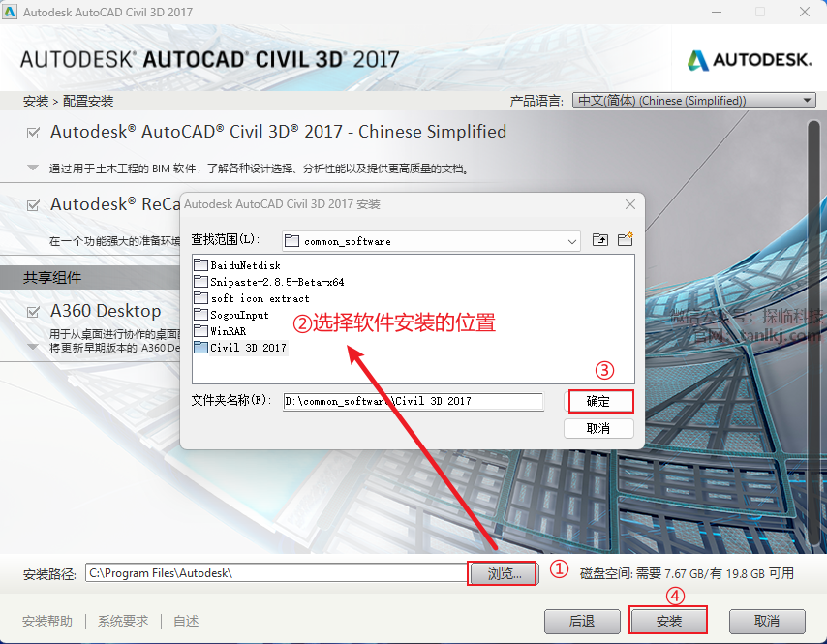This screenshot has width=827, height=644.
Task: Open the 系统要求 link
Action: tap(123, 621)
